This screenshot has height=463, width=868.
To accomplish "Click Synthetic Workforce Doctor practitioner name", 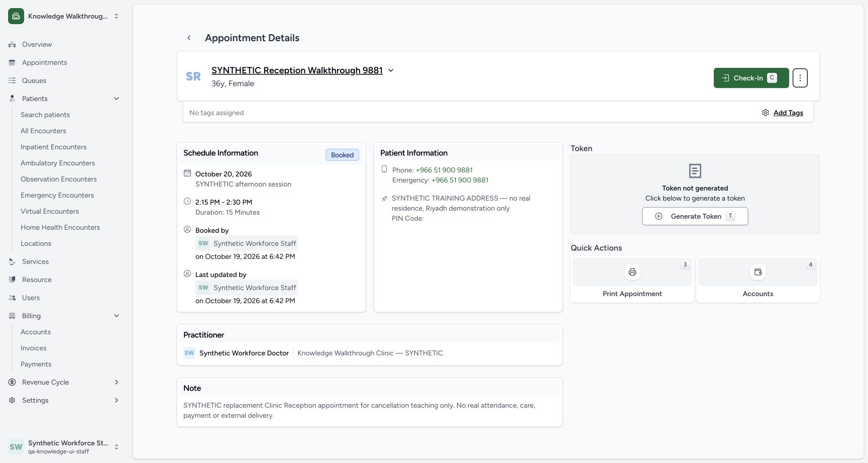I will (x=244, y=353).
